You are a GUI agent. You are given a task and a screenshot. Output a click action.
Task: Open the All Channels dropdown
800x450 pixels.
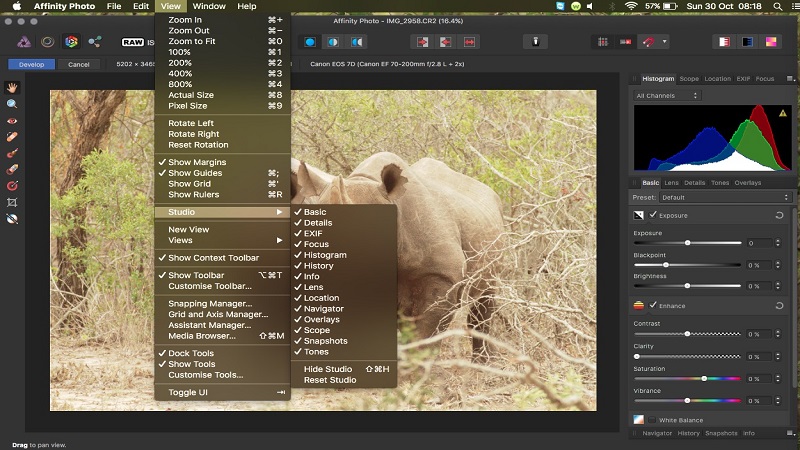point(666,95)
